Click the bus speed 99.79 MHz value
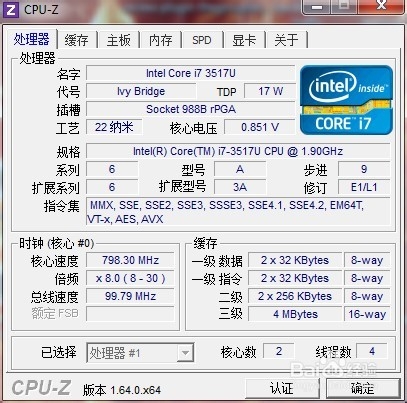407x403 pixels. tap(130, 296)
